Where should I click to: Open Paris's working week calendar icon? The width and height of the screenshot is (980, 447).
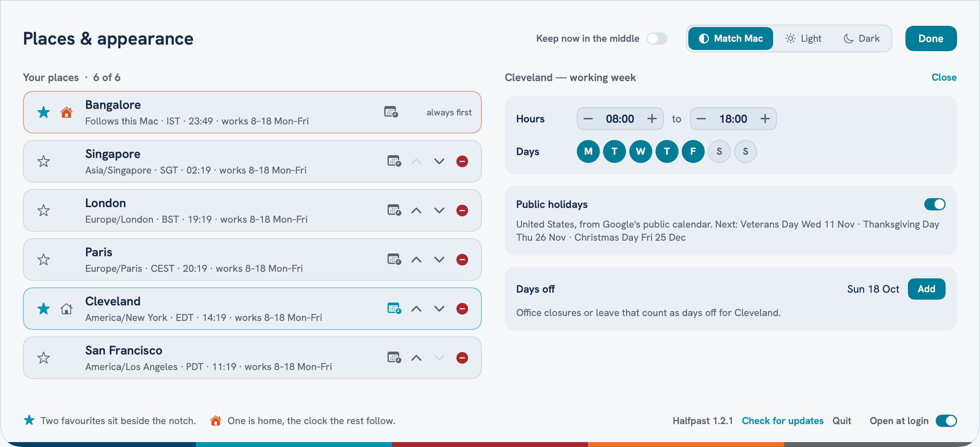pyautogui.click(x=394, y=259)
